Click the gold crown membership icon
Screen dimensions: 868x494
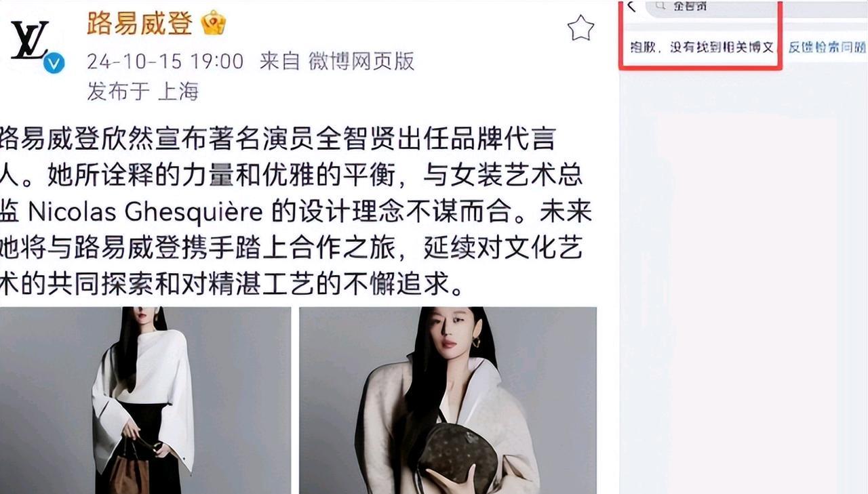coord(214,24)
